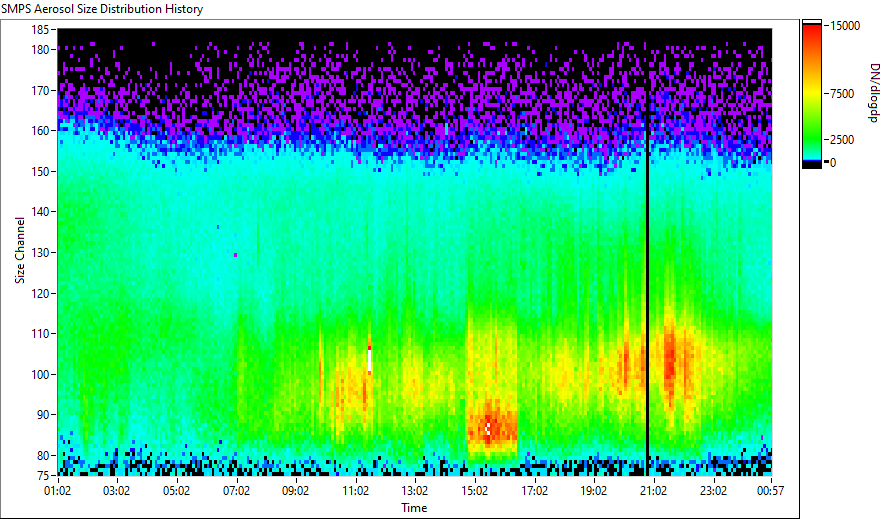884x519 pixels.
Task: Click the 23:02 time axis label
Action: (713, 491)
